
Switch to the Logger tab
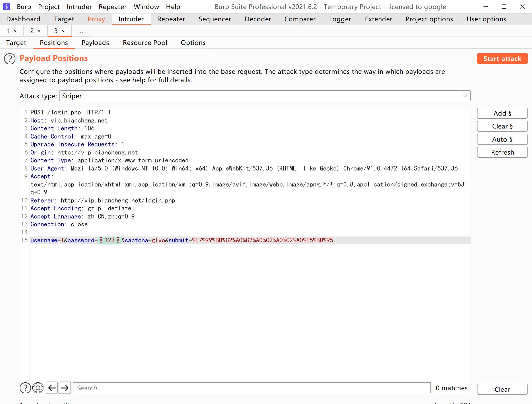tap(340, 19)
